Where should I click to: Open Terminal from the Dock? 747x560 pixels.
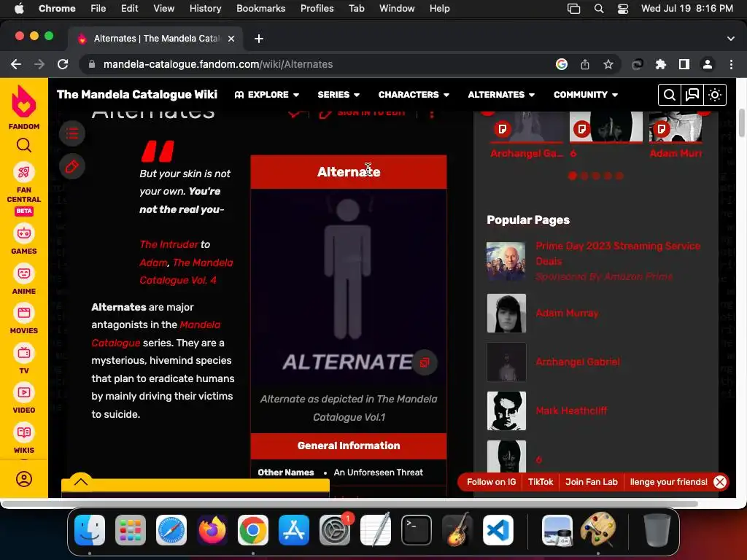(417, 530)
